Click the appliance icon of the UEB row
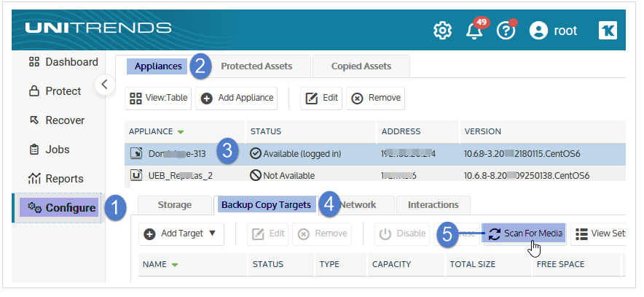Image resolution: width=644 pixels, height=297 pixels. click(x=136, y=175)
